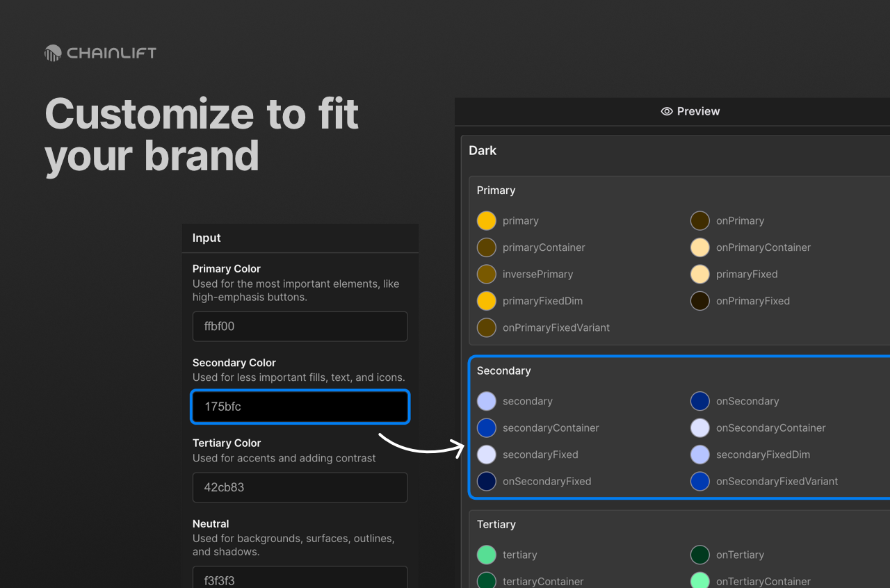Click the Primary Color input field
Screen dimensions: 890x588
coord(300,326)
